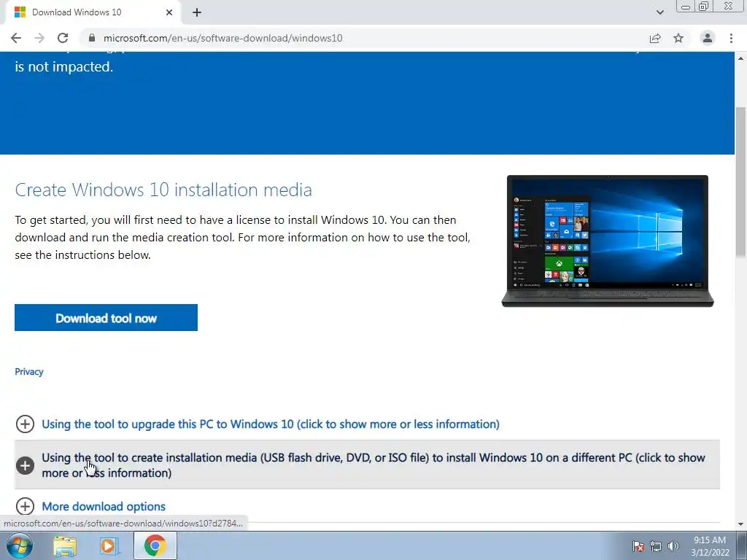Open the Windows Start menu orb
The image size is (747, 560).
tap(20, 545)
